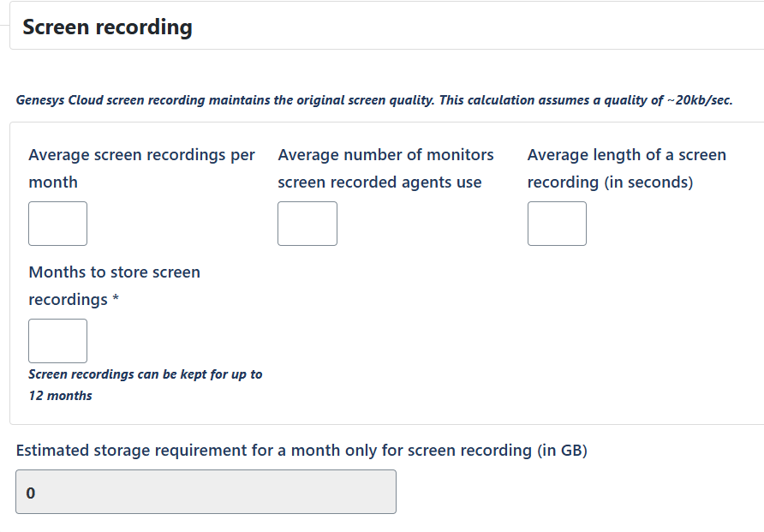This screenshot has width=764, height=532.
Task: Click the Genesys Cloud screen quality note
Action: 374,100
